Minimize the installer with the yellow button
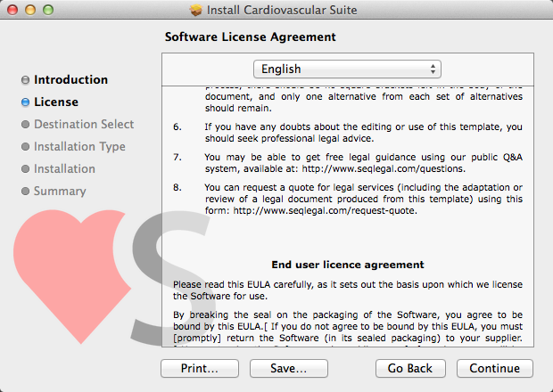This screenshot has height=392, width=553. pos(30,10)
